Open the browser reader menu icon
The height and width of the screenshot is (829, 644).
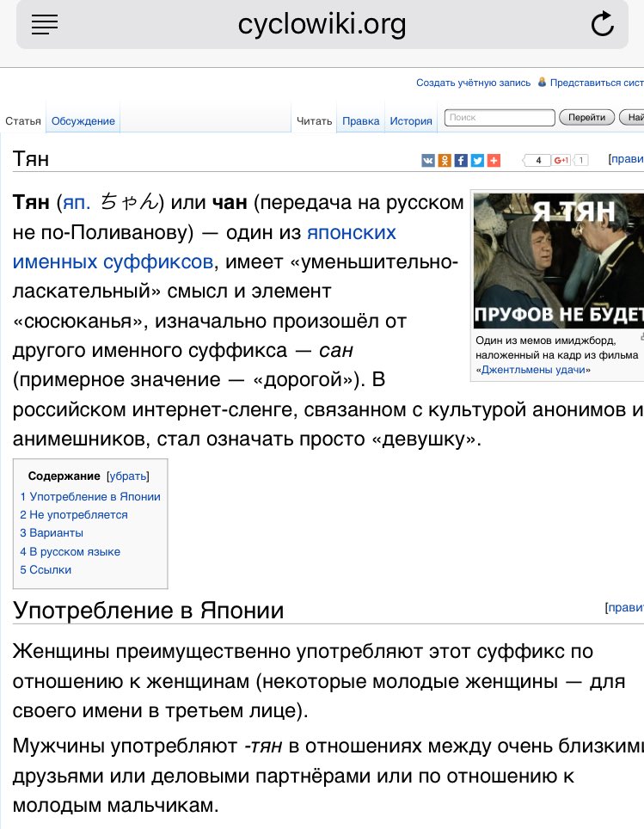pos(45,24)
